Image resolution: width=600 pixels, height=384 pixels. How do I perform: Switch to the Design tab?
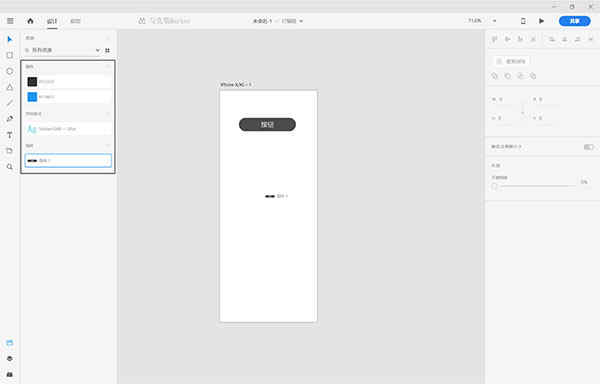pos(52,21)
